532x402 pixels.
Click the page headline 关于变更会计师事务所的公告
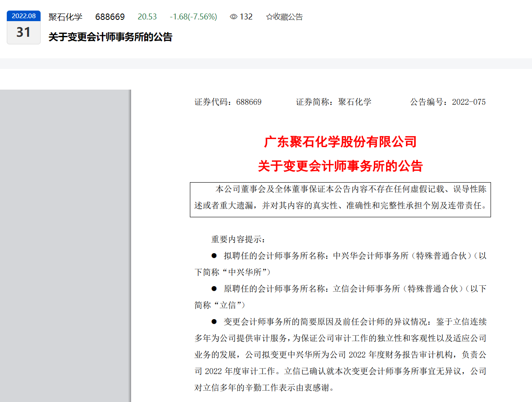click(x=110, y=37)
